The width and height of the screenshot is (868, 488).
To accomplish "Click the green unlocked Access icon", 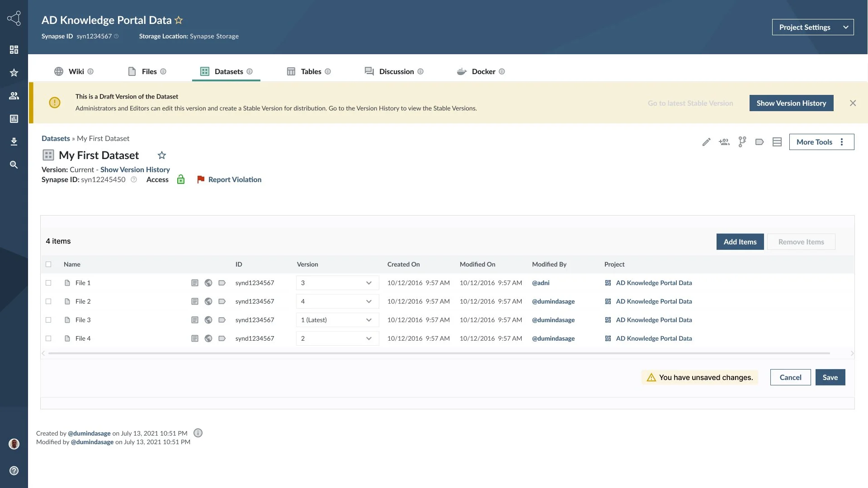I will [181, 179].
